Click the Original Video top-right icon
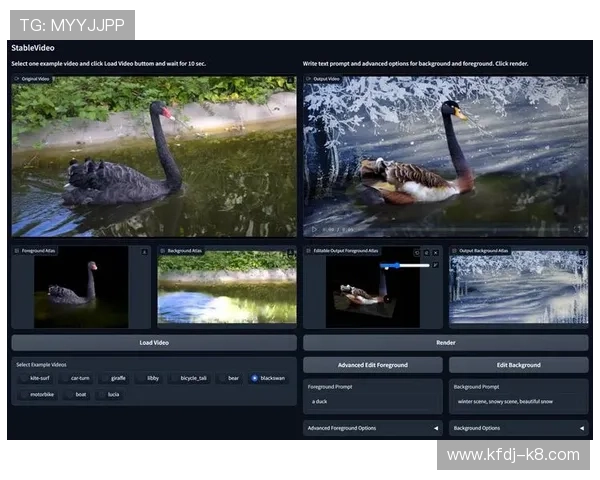The width and height of the screenshot is (600, 480). click(290, 80)
